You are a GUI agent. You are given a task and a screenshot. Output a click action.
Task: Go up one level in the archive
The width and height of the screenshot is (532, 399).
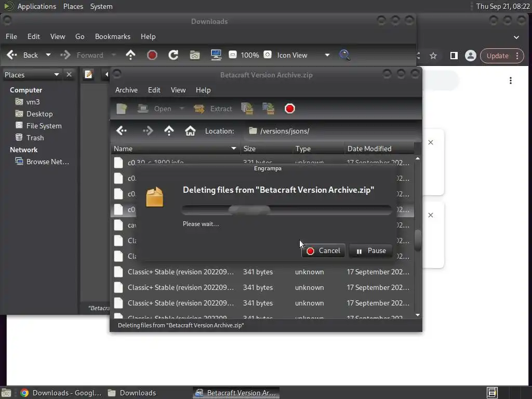tap(169, 130)
